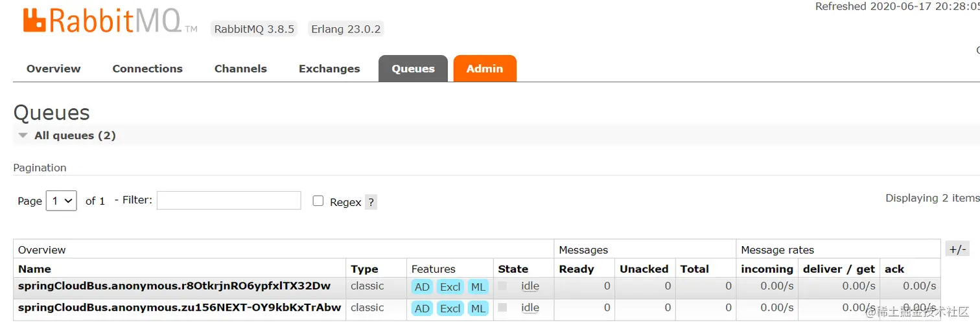Enable the Regex checkbox

[318, 201]
